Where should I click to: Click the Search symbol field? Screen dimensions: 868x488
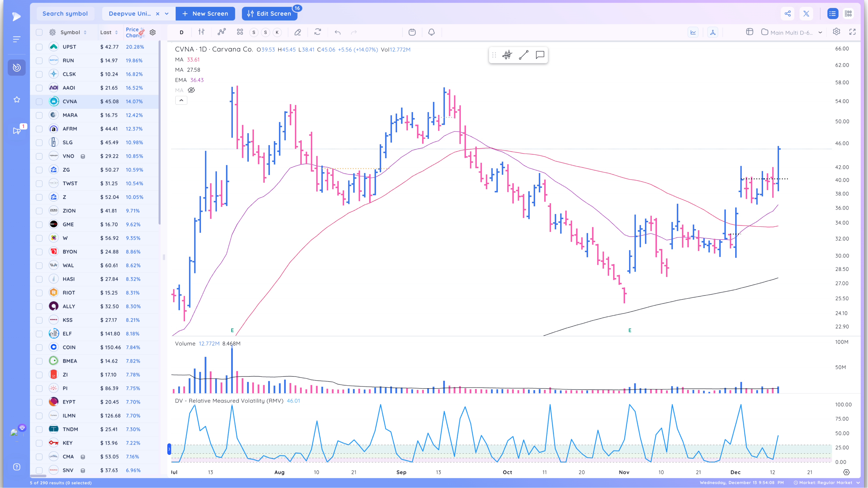65,14
